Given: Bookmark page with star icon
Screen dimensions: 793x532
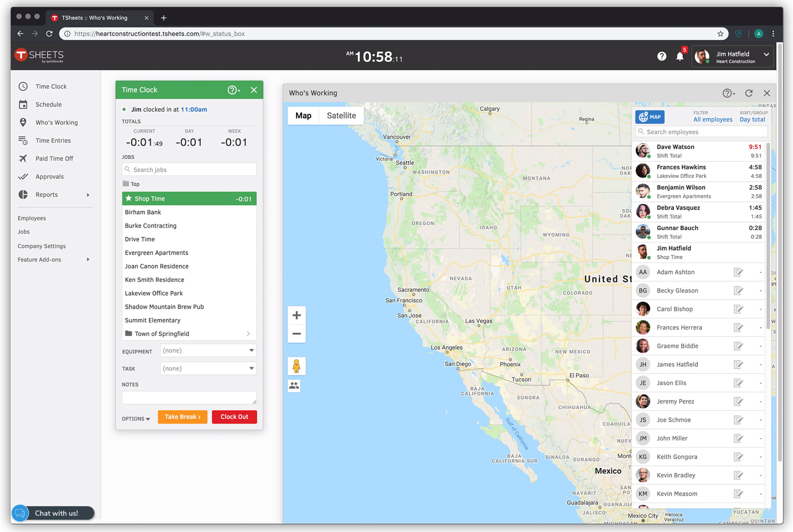Looking at the screenshot, I should click(720, 33).
